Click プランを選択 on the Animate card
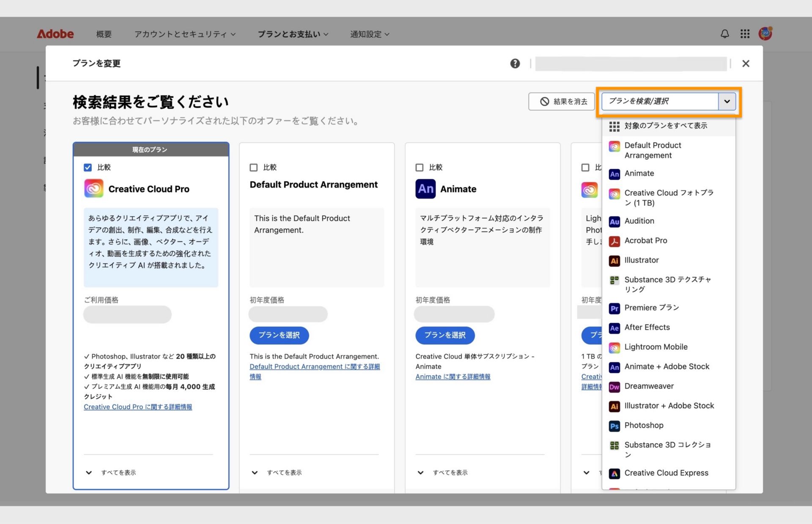Screen dimensions: 812x524 [445, 335]
